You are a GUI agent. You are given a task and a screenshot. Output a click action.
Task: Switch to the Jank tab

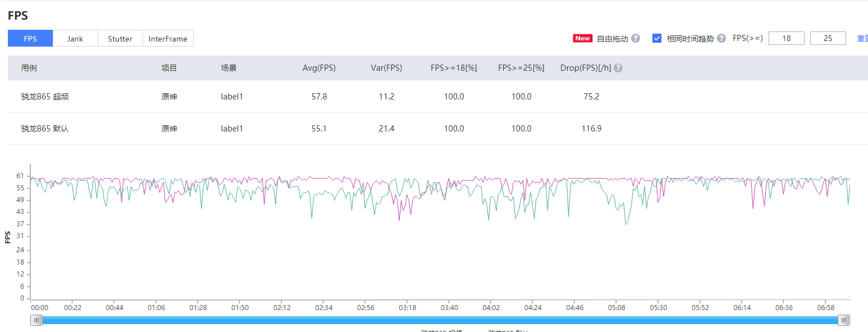point(75,39)
